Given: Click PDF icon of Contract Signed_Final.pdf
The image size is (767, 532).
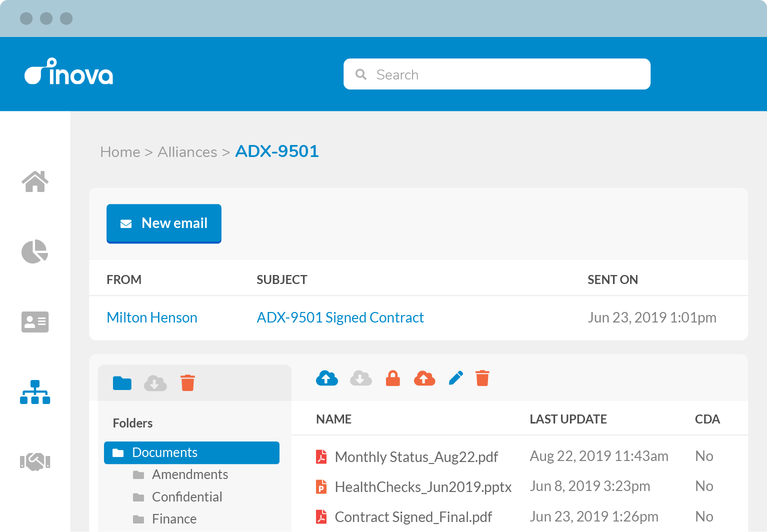Looking at the screenshot, I should 321,516.
